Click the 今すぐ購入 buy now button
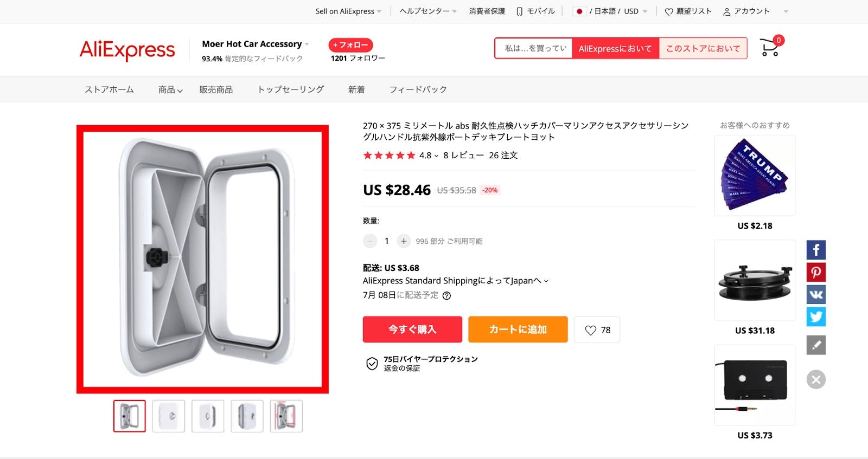The image size is (868, 459). click(x=412, y=329)
